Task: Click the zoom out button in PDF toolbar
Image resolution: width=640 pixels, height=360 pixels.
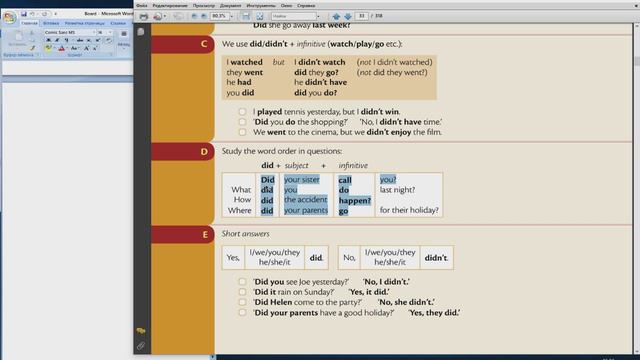Action: pyautogui.click(x=194, y=16)
